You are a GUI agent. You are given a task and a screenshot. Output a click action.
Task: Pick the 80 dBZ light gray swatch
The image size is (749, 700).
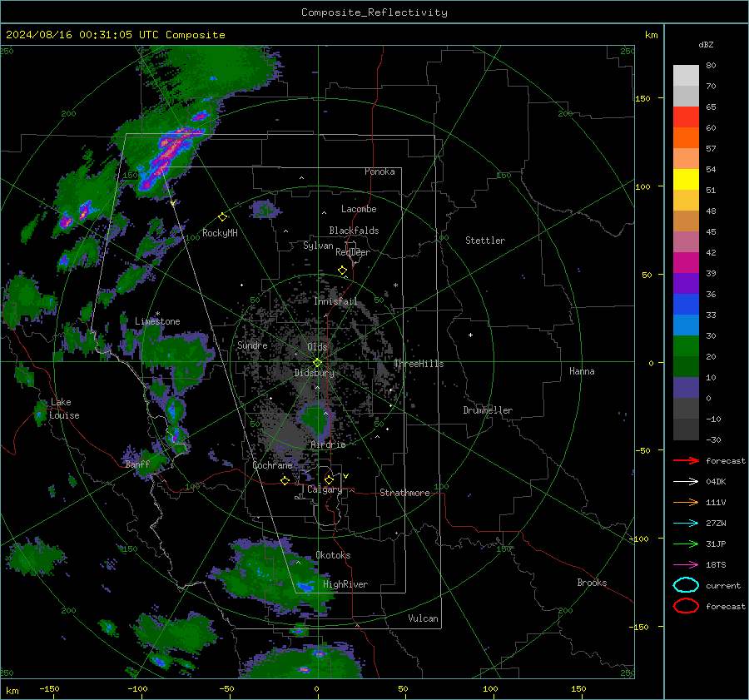point(686,76)
